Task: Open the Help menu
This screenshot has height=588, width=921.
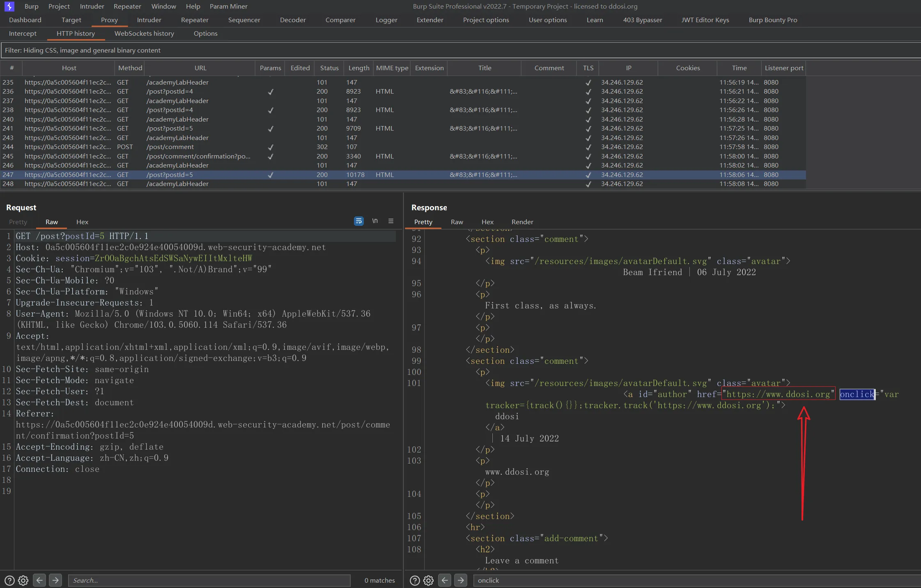Action: click(x=193, y=6)
